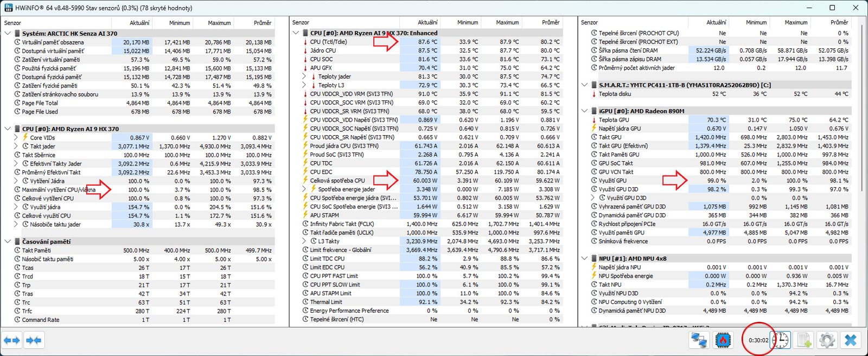
Task: Collapse the S.M.A.R.T. YMTC drive group
Action: 584,85
